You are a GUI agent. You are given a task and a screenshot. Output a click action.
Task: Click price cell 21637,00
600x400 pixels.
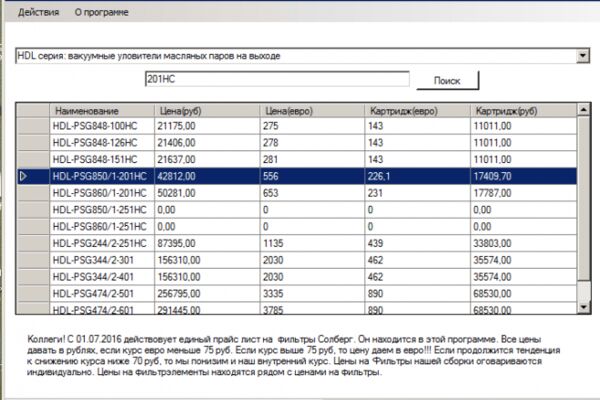coord(207,159)
